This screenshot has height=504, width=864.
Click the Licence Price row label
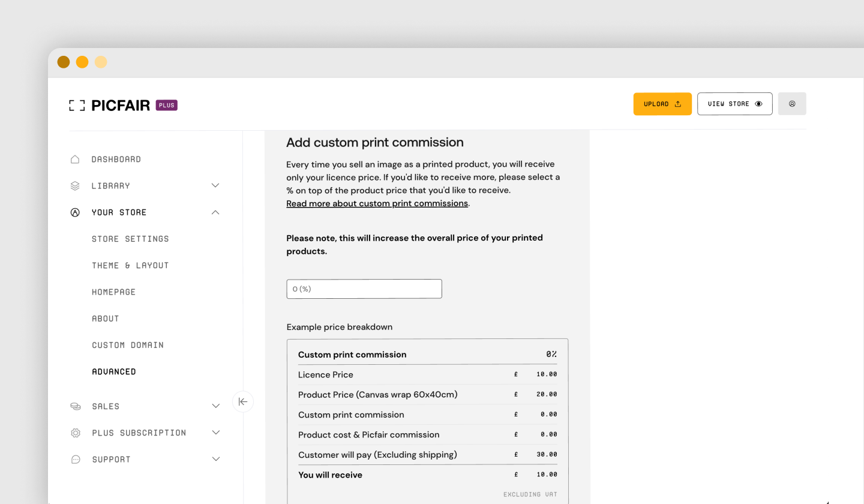(326, 374)
